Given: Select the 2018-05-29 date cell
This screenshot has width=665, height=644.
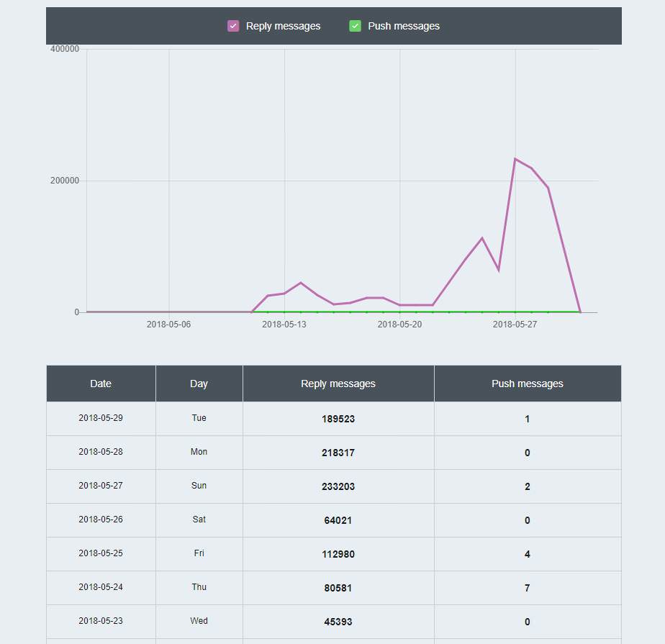Looking at the screenshot, I should pyautogui.click(x=101, y=418).
